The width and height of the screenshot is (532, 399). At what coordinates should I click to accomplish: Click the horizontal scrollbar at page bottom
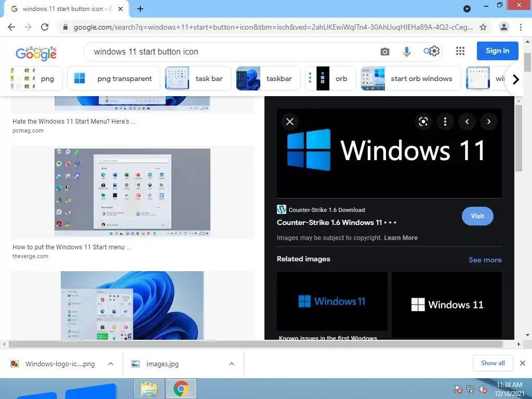click(x=256, y=344)
